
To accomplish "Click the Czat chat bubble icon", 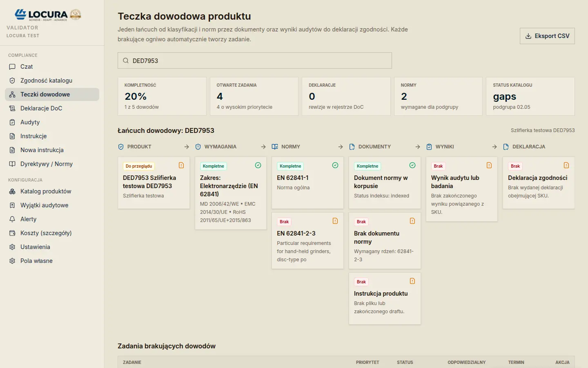I will click(x=12, y=67).
